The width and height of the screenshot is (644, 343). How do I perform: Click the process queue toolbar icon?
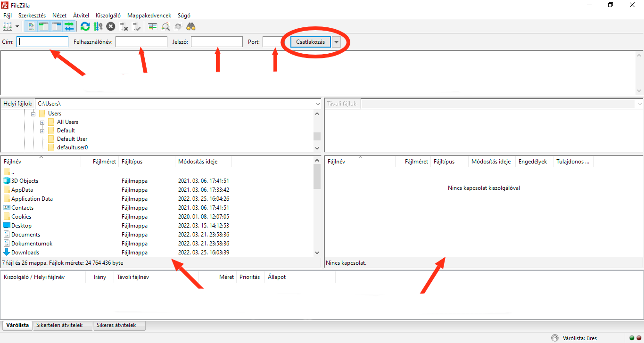pyautogui.click(x=98, y=26)
